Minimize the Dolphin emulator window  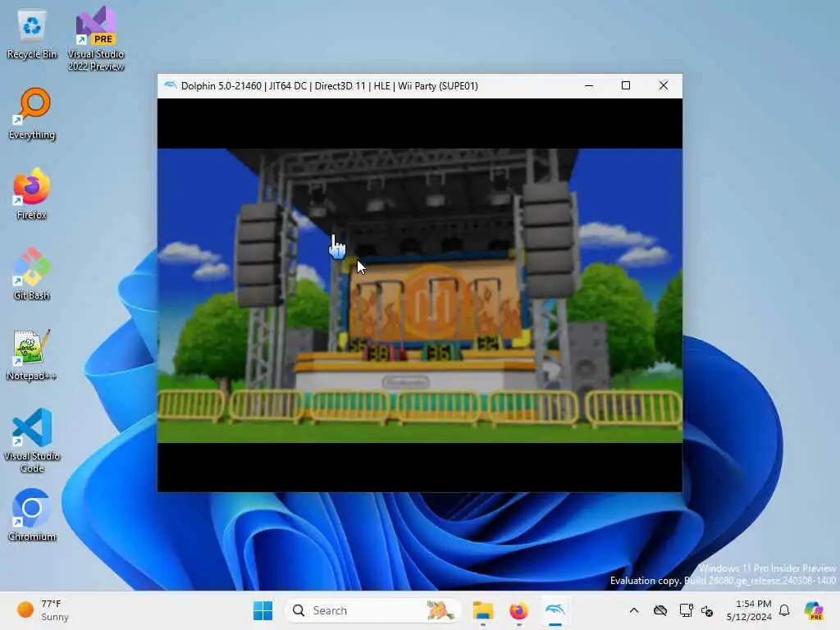pos(589,85)
